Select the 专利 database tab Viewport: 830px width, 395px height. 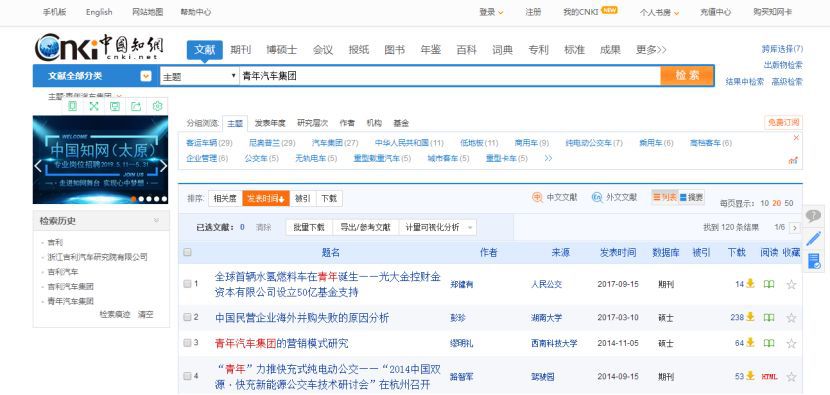tap(538, 50)
